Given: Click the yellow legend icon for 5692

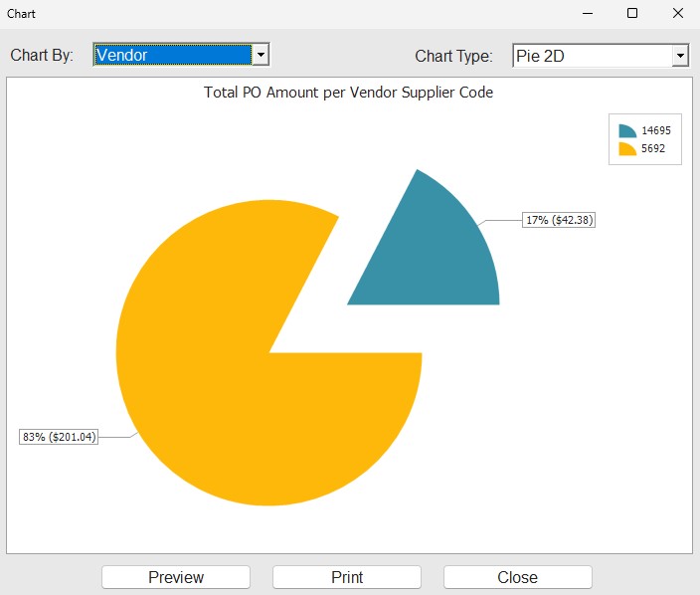Looking at the screenshot, I should (x=626, y=149).
